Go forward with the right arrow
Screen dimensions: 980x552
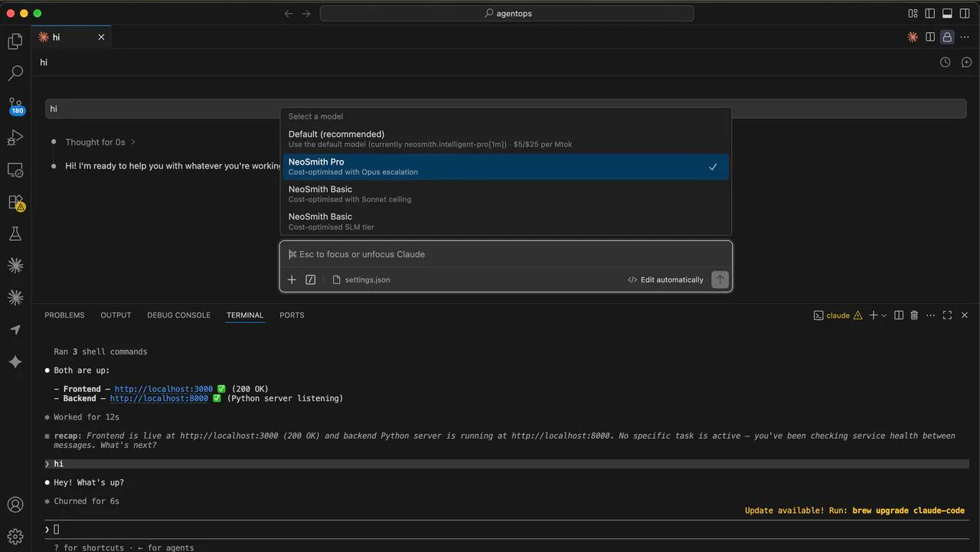[x=306, y=13]
